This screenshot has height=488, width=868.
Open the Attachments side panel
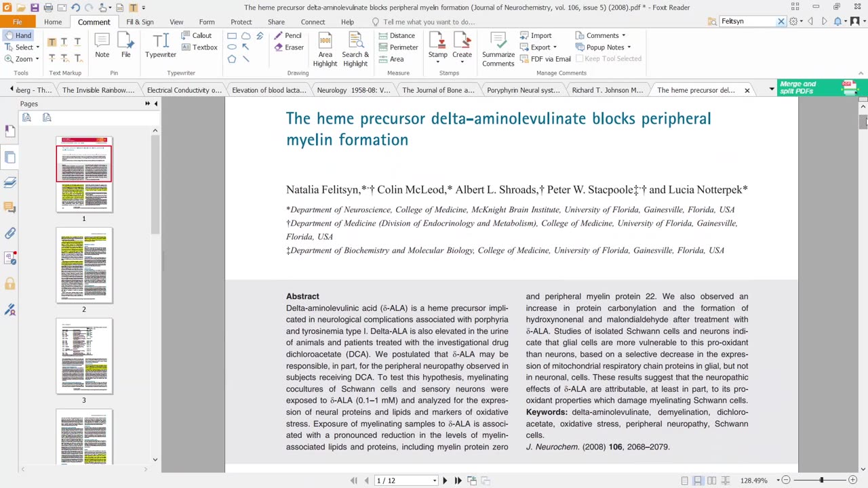point(10,233)
